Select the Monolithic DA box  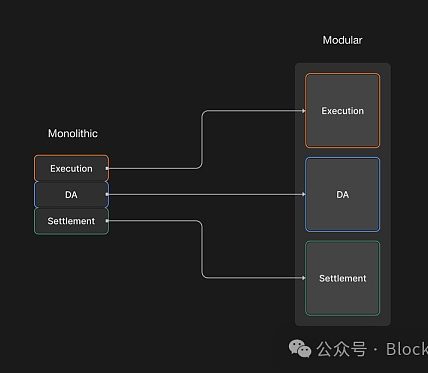(x=71, y=195)
